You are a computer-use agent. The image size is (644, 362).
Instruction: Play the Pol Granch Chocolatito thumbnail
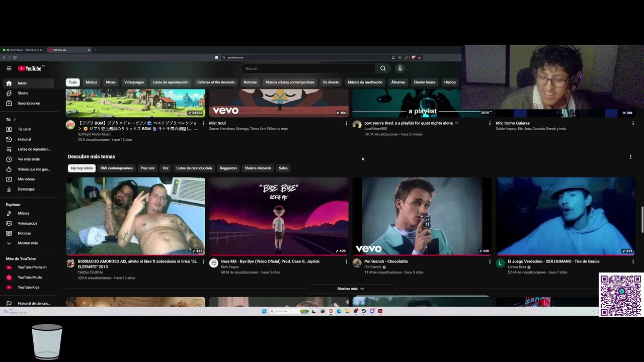click(x=422, y=216)
